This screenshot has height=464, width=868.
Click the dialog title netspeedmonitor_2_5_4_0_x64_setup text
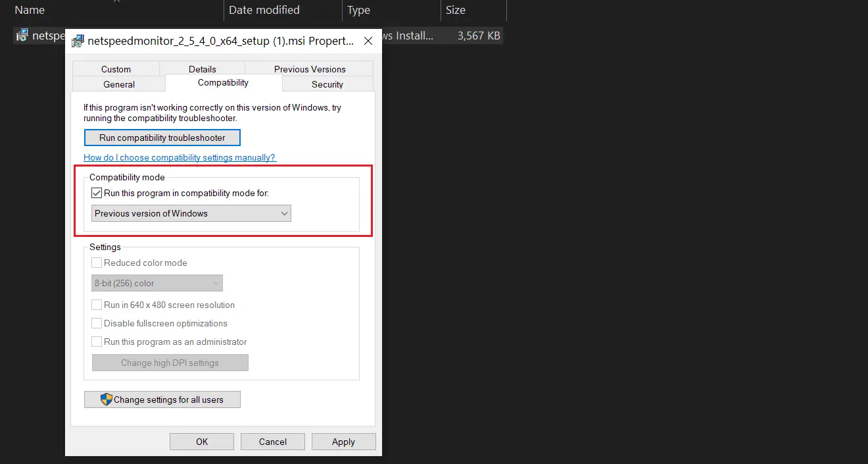(x=221, y=41)
